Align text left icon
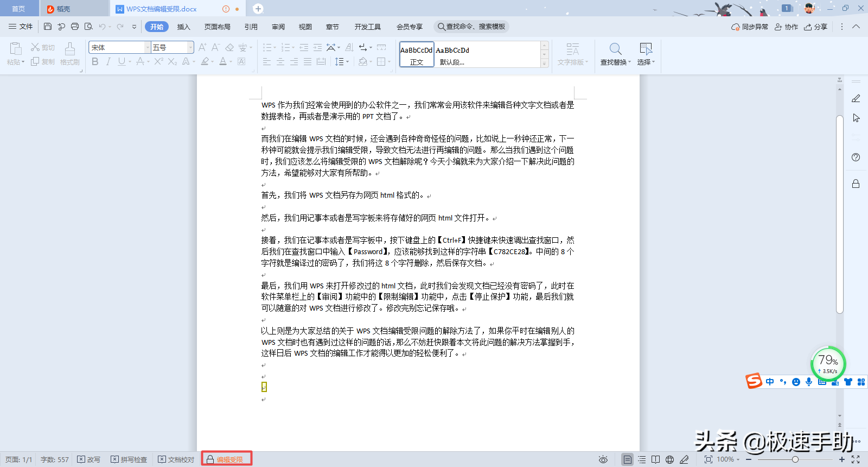868x467 pixels. click(x=267, y=61)
